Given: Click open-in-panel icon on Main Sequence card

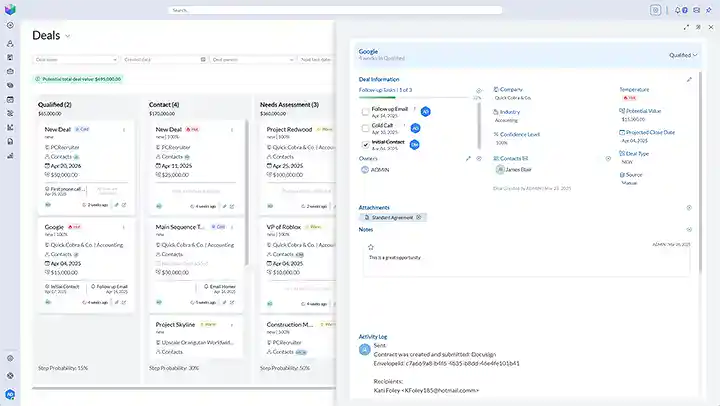Looking at the screenshot, I should coord(232,302).
